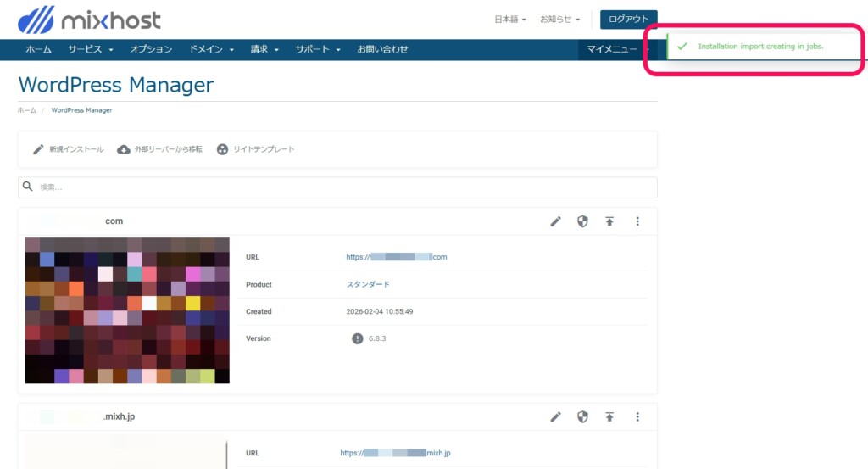Open the 請求 menu

pos(264,49)
